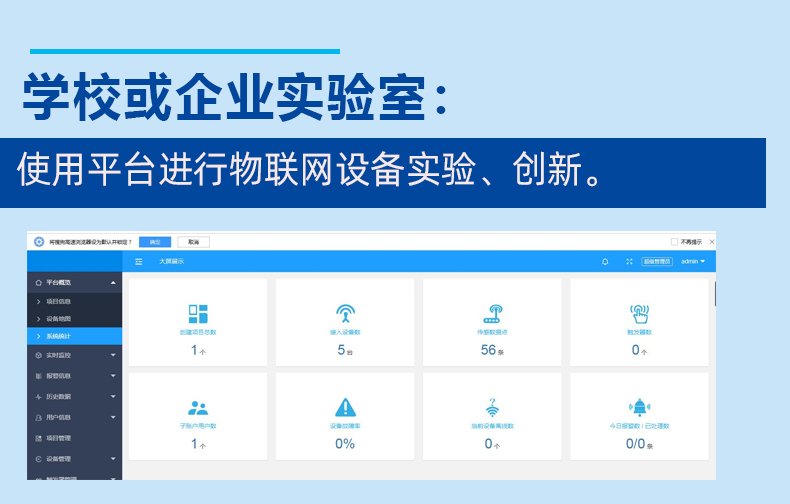This screenshot has width=790, height=504.
Task: Open notifications via header bell icon
Action: pos(605,262)
